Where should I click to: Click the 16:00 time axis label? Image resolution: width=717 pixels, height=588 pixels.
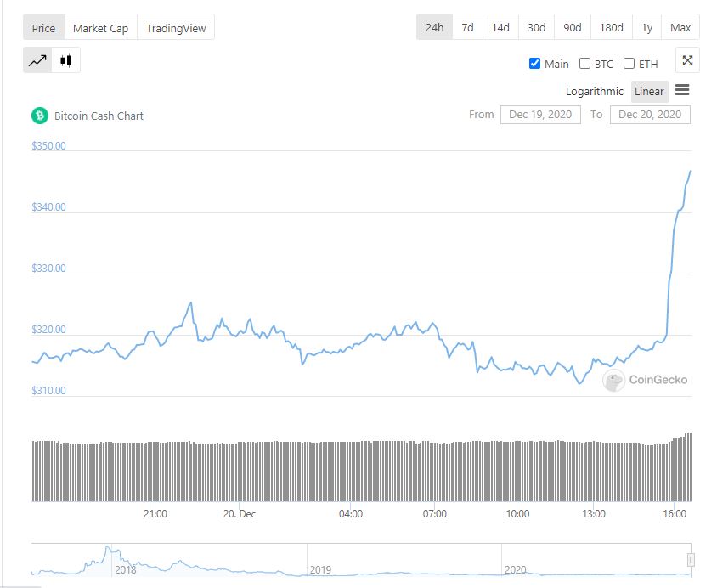(x=675, y=513)
